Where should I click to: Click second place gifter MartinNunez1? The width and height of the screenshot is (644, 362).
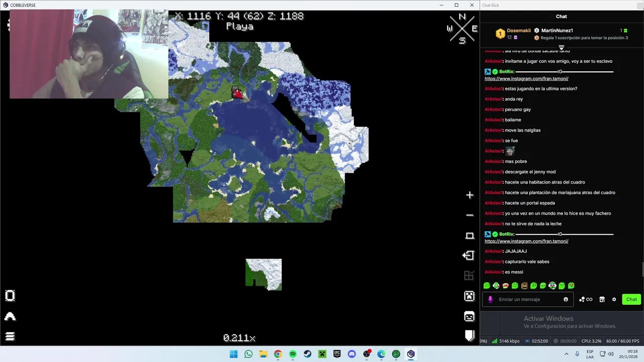click(x=557, y=31)
